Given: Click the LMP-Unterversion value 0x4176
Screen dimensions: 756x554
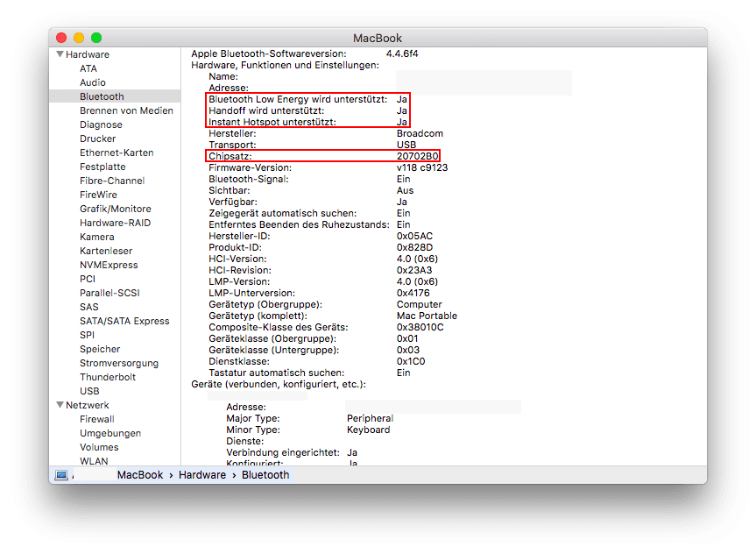Looking at the screenshot, I should point(413,293).
